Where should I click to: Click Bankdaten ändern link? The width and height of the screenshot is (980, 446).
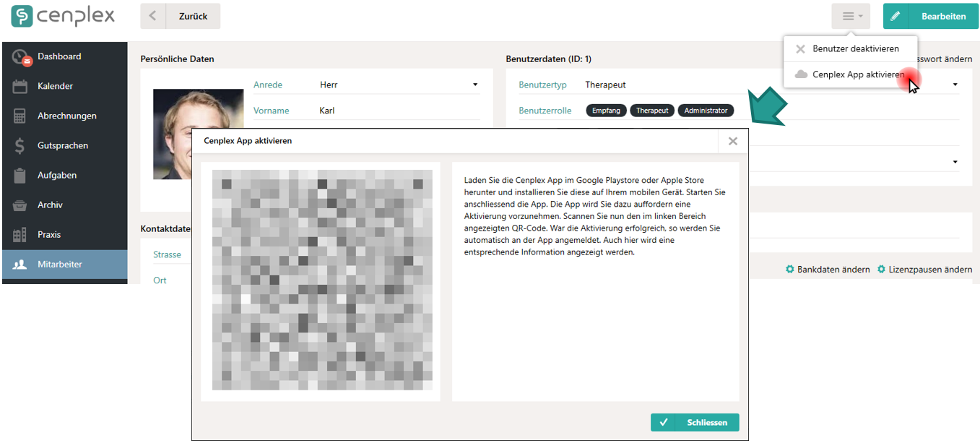pyautogui.click(x=833, y=269)
